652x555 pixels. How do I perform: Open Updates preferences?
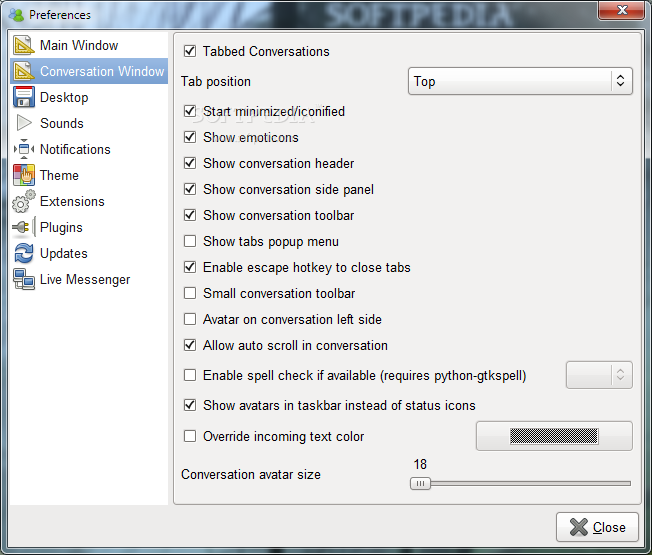coord(89,253)
